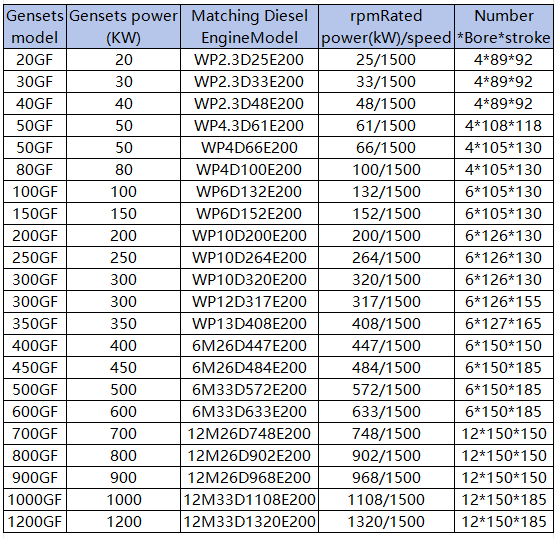Click engine model WP12D317E200
The image size is (559, 538).
click(249, 302)
